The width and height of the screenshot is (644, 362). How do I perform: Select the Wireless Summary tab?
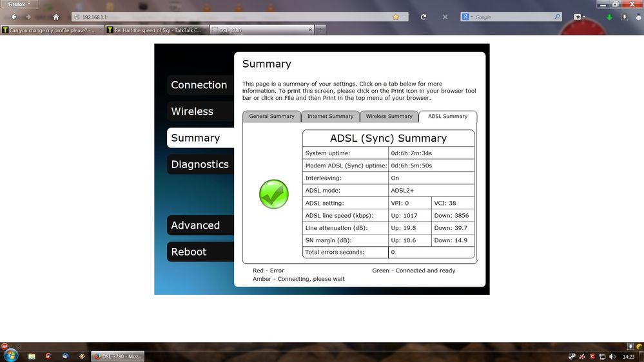point(389,117)
